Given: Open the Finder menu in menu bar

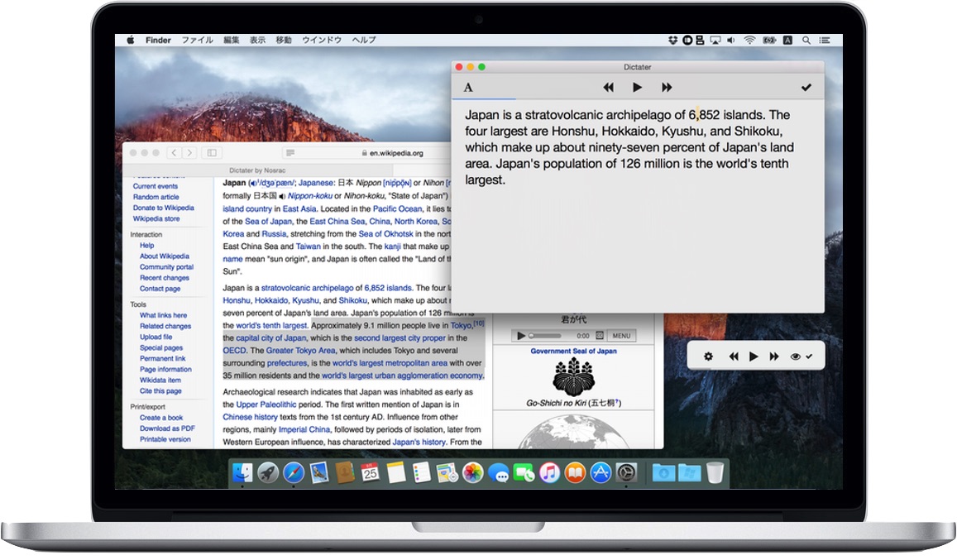Looking at the screenshot, I should tap(158, 40).
